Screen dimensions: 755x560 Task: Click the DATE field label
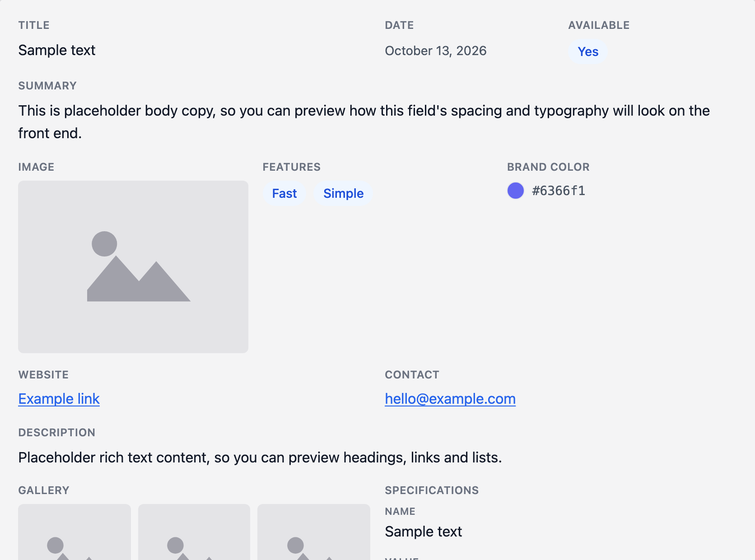[399, 25]
